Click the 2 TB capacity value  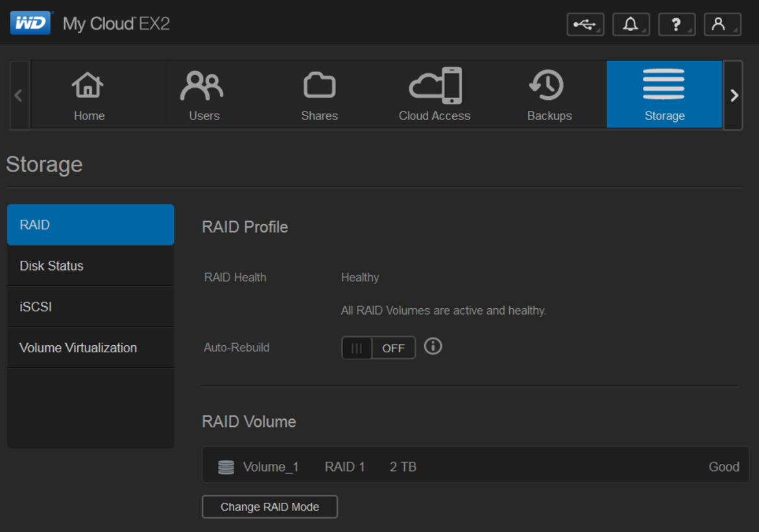click(404, 466)
